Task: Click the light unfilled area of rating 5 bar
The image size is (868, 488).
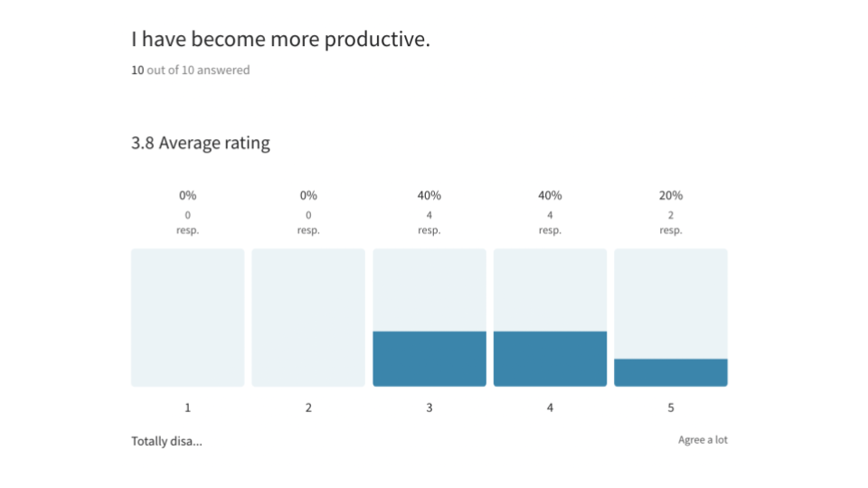Action: pyautogui.click(x=671, y=303)
